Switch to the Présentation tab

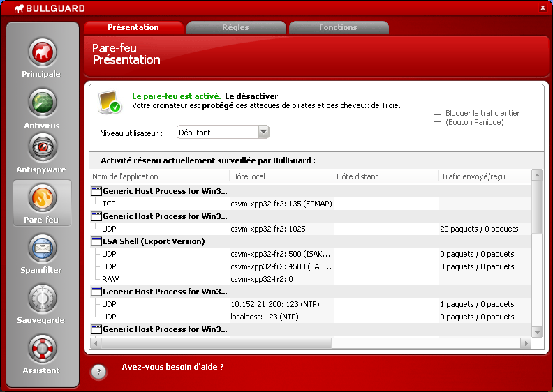pos(133,27)
